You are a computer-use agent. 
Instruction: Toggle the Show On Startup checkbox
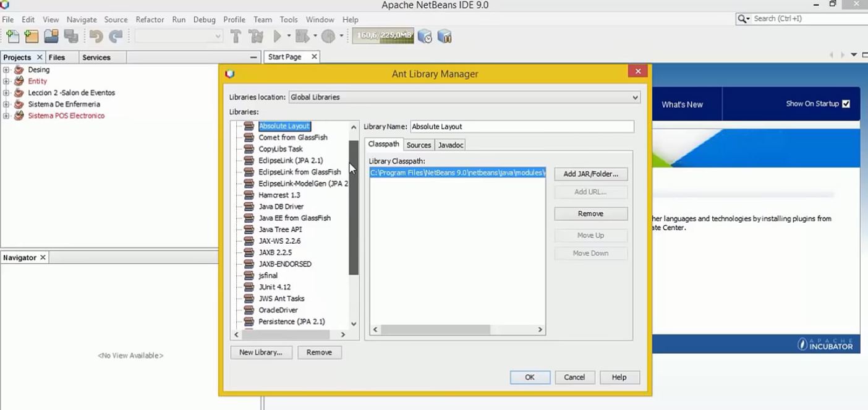coord(846,104)
